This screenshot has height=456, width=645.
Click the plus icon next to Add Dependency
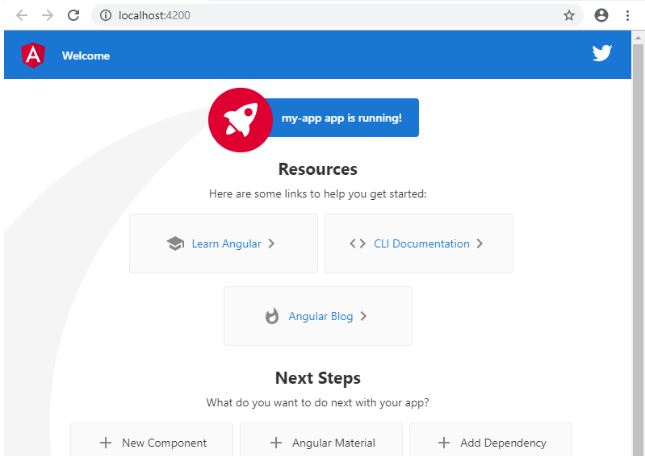click(x=444, y=442)
